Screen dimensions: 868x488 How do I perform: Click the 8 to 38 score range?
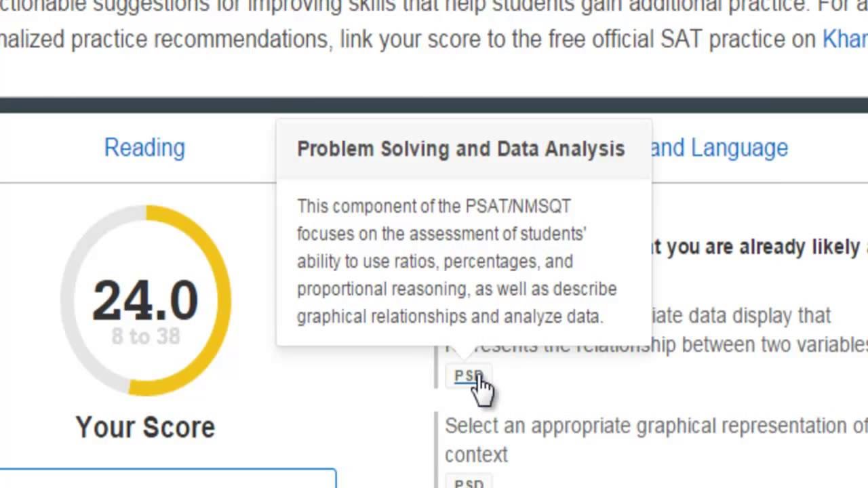(x=145, y=336)
